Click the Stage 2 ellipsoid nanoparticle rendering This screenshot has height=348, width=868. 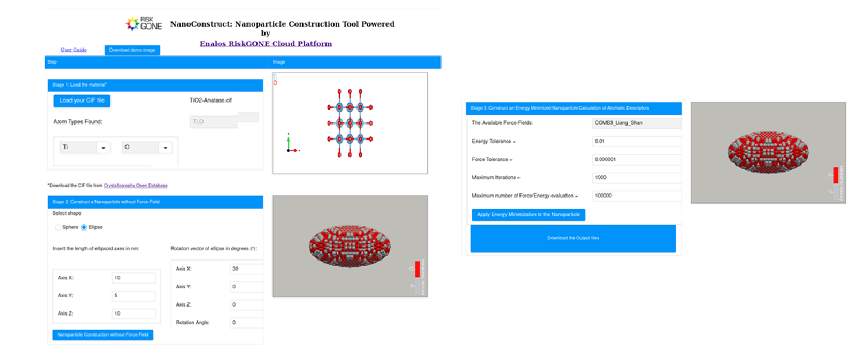pyautogui.click(x=349, y=244)
